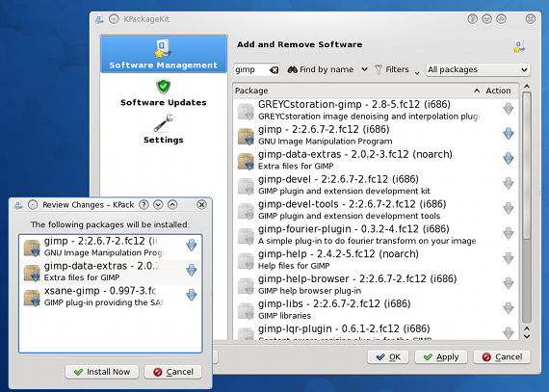Toggle install action for GREYCstoration-gimp
Image resolution: width=549 pixels, height=392 pixels.
tap(508, 109)
